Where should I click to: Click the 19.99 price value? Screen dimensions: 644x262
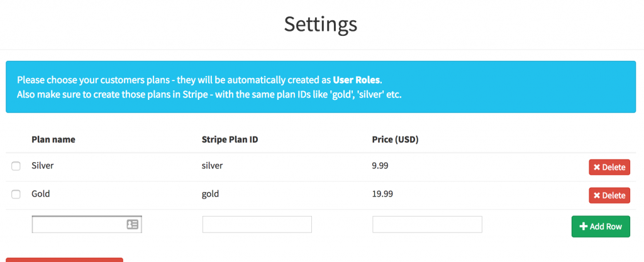pyautogui.click(x=383, y=194)
